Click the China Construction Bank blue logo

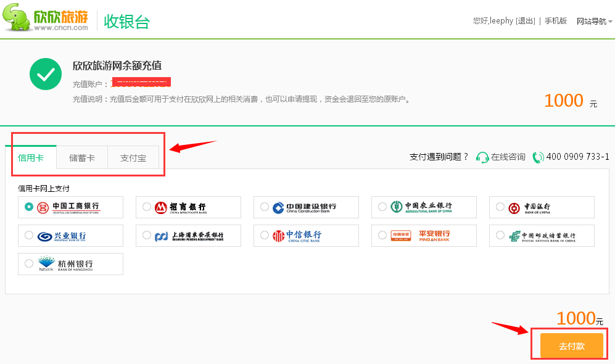click(278, 207)
